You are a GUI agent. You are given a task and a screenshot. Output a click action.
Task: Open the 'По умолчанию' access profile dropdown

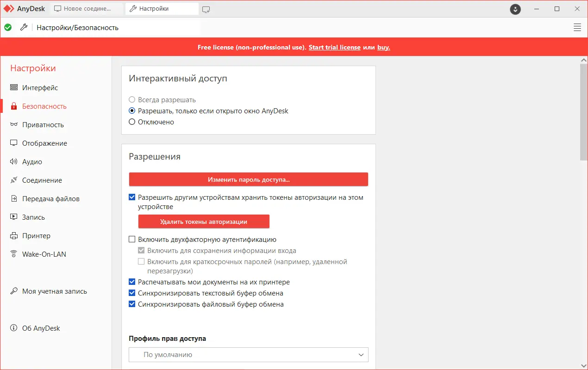pos(249,355)
